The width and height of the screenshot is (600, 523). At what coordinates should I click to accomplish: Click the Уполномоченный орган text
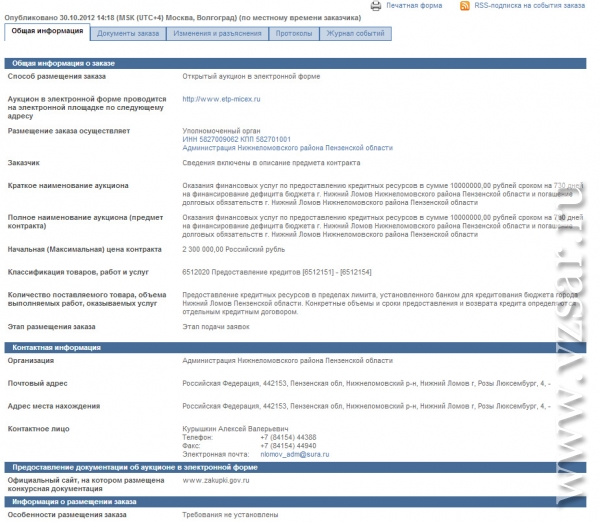221,131
